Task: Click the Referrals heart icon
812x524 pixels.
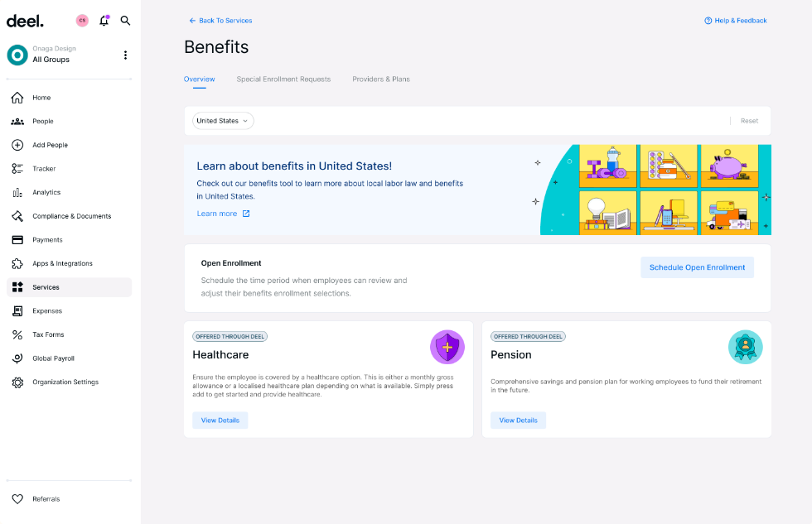Action: point(17,499)
